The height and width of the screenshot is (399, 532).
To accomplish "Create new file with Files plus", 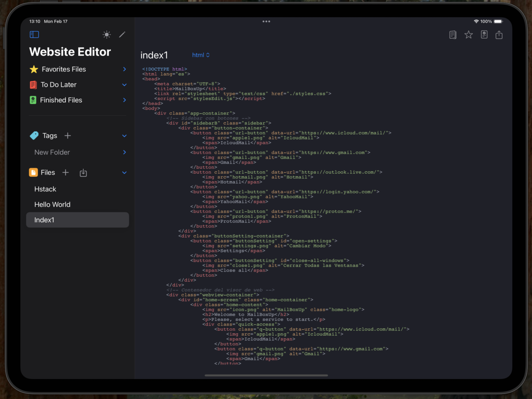I will point(65,173).
